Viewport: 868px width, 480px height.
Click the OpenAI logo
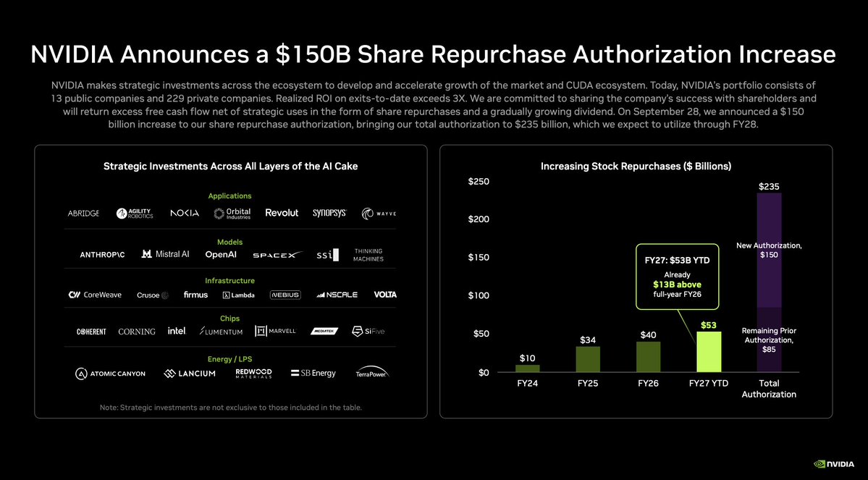[x=221, y=255]
